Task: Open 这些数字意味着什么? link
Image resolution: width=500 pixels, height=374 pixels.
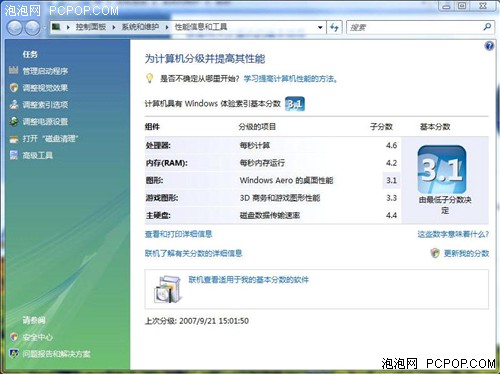Action: [x=453, y=234]
